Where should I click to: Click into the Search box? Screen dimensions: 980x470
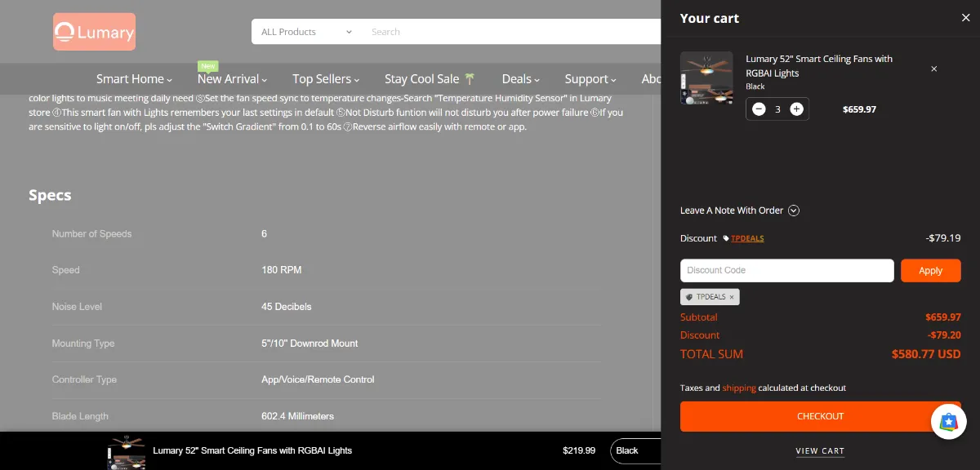[510, 32]
